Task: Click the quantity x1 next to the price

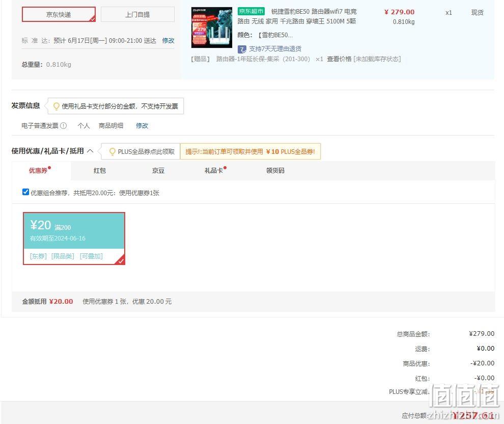Action: [449, 13]
